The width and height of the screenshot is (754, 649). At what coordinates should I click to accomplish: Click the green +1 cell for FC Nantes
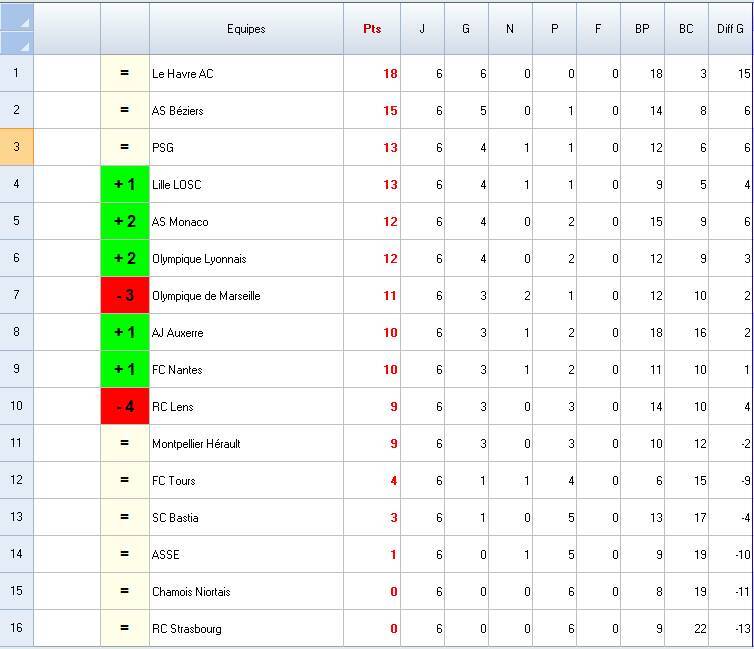(x=125, y=369)
